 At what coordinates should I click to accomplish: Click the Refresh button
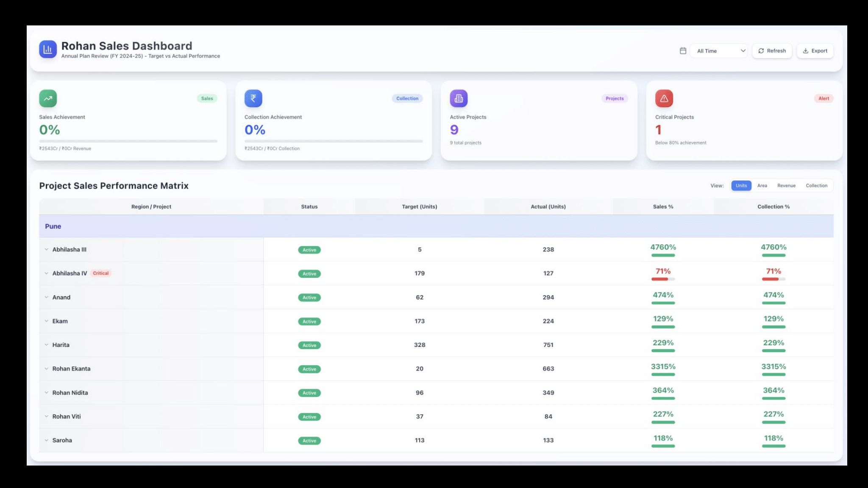pos(772,51)
